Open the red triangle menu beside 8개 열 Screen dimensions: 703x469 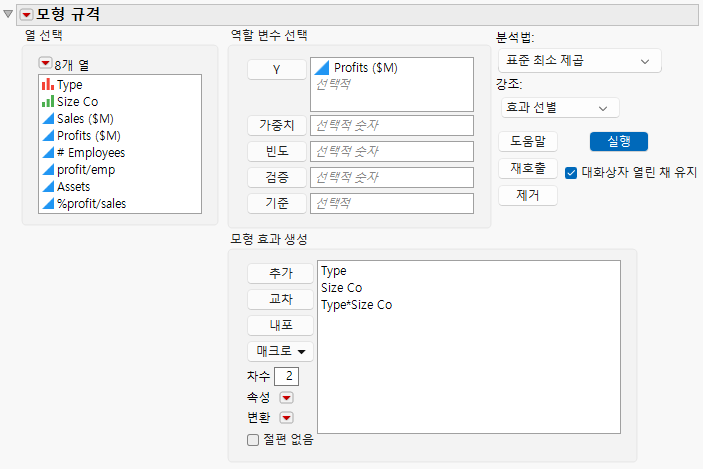coord(45,63)
